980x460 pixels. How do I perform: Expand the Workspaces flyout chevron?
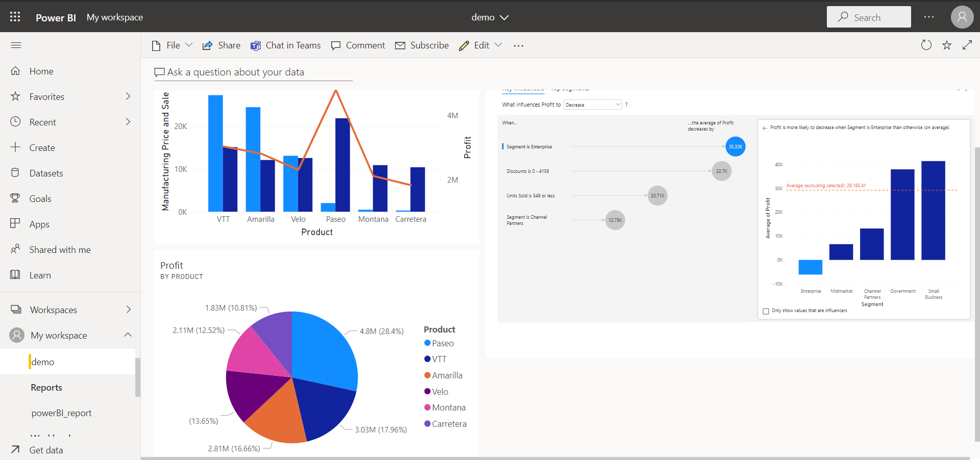(x=128, y=310)
